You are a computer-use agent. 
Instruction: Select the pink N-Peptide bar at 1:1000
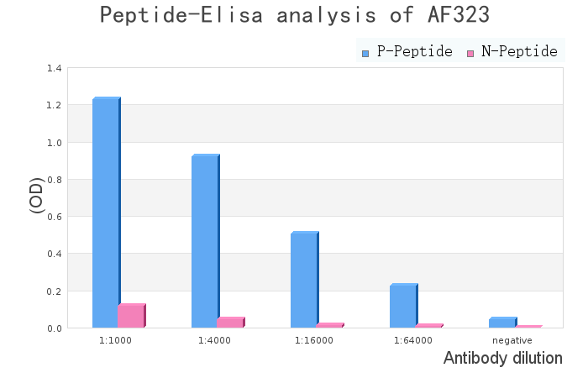pos(131,316)
